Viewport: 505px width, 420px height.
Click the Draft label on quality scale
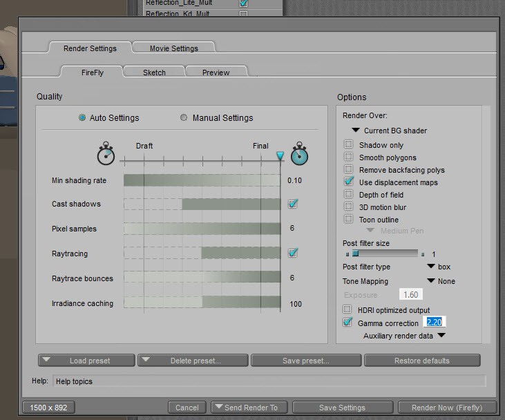(x=144, y=146)
